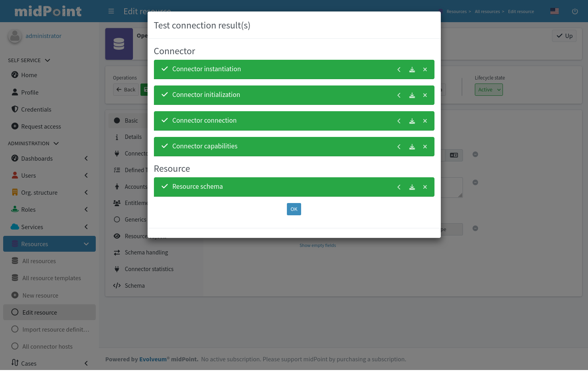This screenshot has height=372, width=588.
Task: Expand details of Connector initialization result
Action: tap(399, 95)
